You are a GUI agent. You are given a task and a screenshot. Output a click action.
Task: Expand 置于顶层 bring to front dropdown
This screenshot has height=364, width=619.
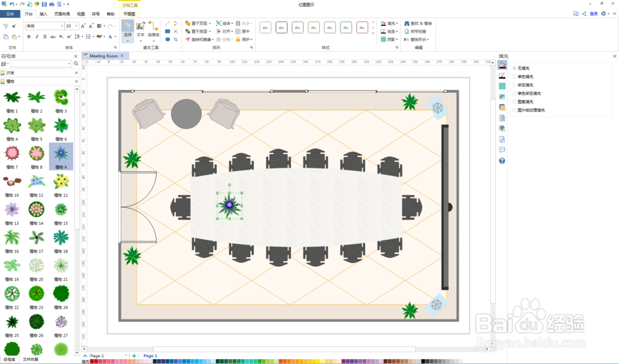(210, 24)
